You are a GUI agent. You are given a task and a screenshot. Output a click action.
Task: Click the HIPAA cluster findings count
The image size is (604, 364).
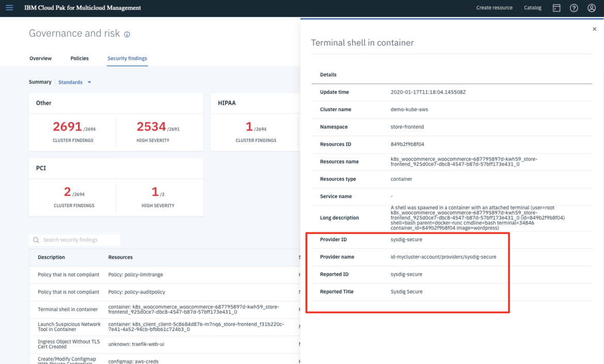pyautogui.click(x=249, y=126)
